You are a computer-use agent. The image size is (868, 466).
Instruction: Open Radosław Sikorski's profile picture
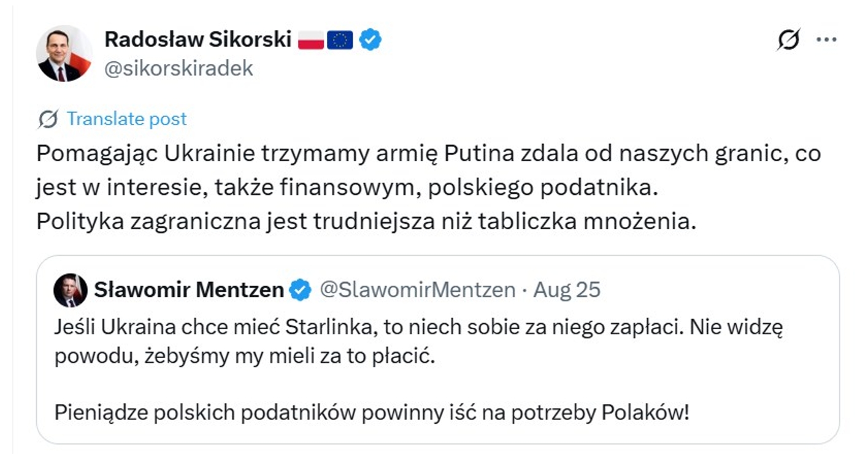pos(64,53)
